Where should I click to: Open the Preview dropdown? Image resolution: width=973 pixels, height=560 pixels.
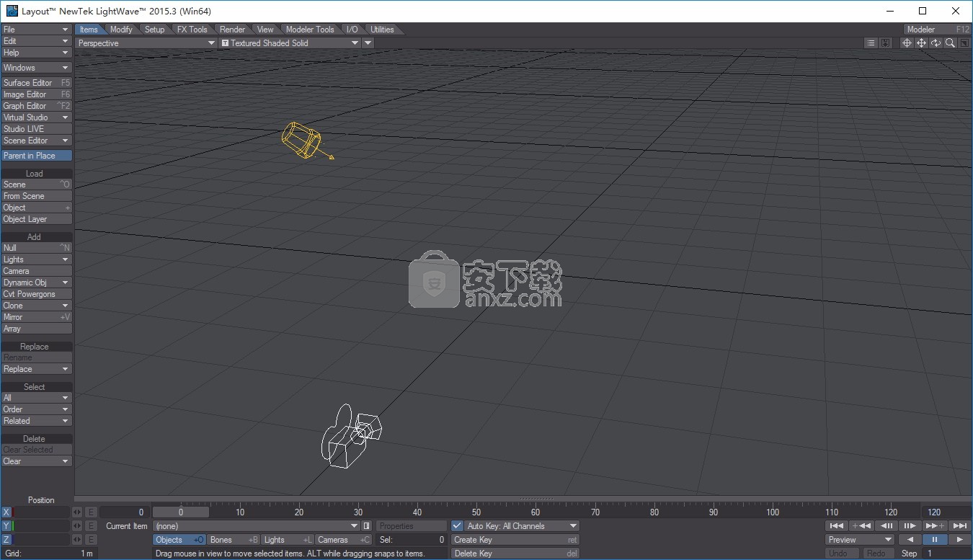coord(860,540)
